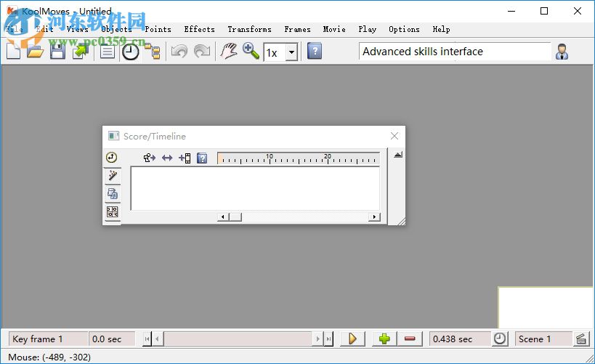Click the white stage canvas corner
The width and height of the screenshot is (595, 364).
click(546, 307)
